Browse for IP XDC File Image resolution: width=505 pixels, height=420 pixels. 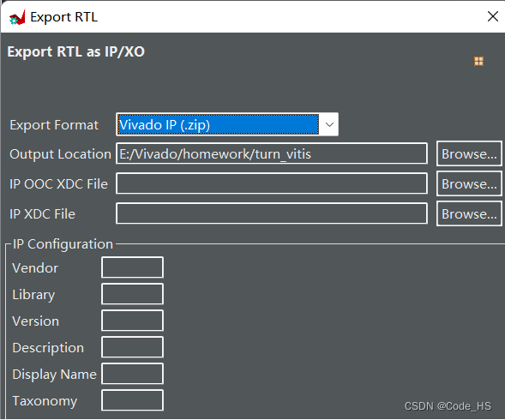click(469, 213)
